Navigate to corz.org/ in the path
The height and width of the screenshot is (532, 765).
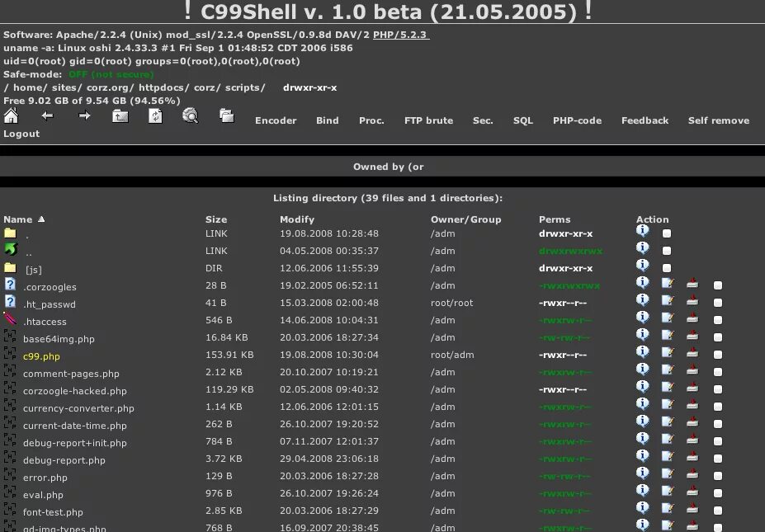tap(110, 87)
